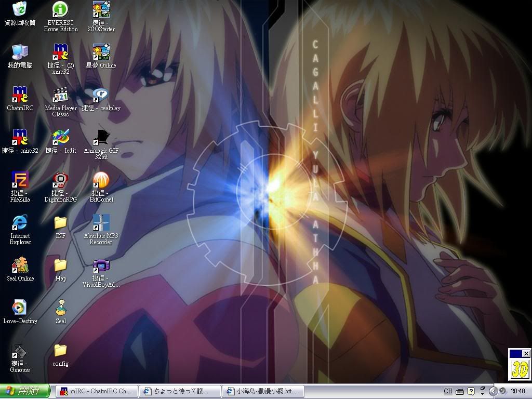532x399 pixels.
Task: Launch EVEREST Home Edition shortcut
Action: 61,10
